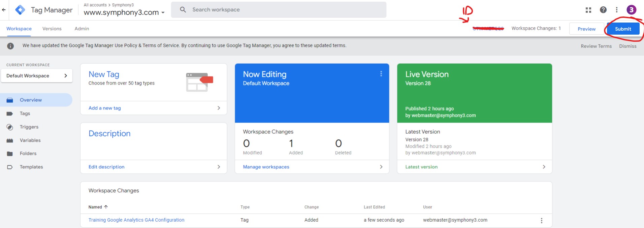Click the Added count '1'
Screen dimensions: 644x228
pyautogui.click(x=291, y=143)
